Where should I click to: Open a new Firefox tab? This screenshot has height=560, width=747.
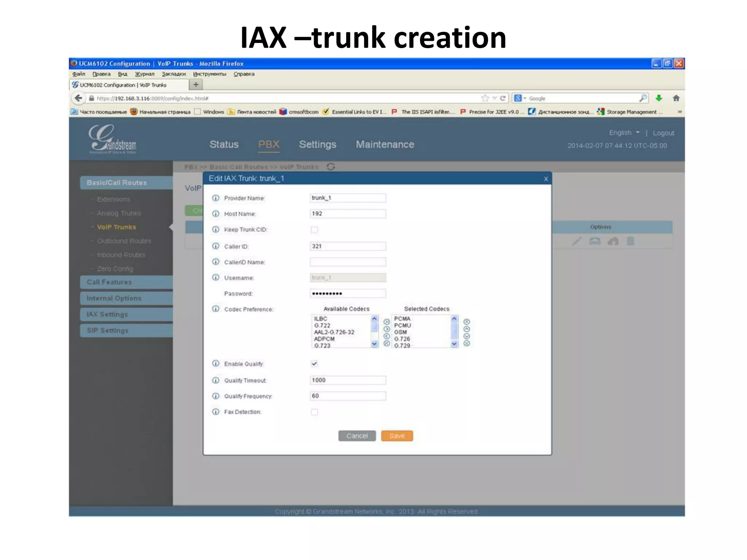pos(196,85)
